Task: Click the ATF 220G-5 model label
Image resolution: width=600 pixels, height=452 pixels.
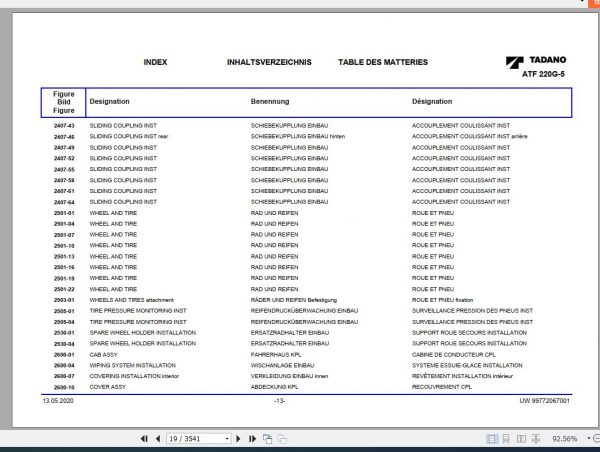Action: coord(543,74)
